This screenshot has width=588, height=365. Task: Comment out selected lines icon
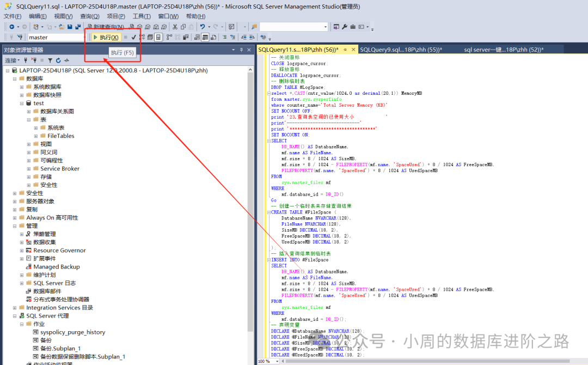225,37
